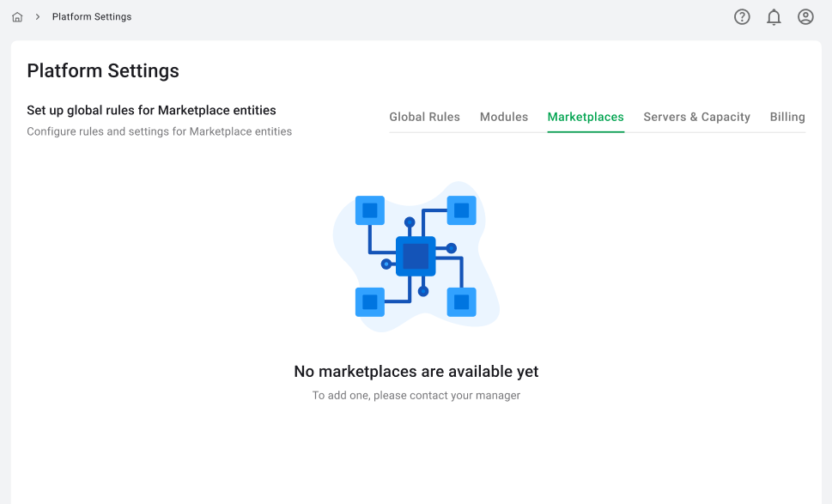
Task: Go to the home page icon
Action: 17,17
